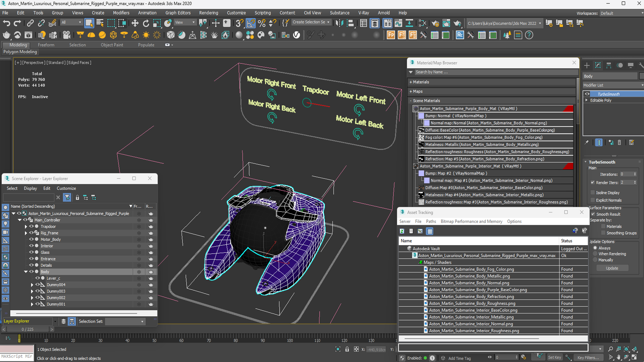Image resolution: width=644 pixels, height=362 pixels.
Task: Click the Body object color swatch
Action: (x=642, y=76)
